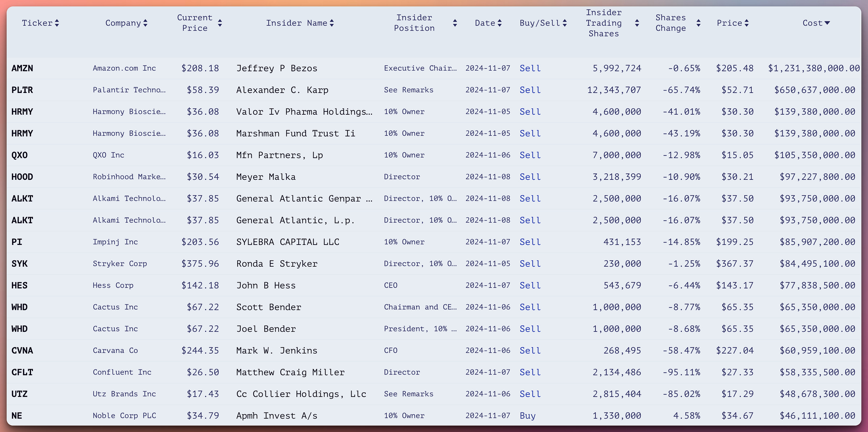Select insider Mfn Partners, Lp
The image size is (868, 432).
pos(280,155)
